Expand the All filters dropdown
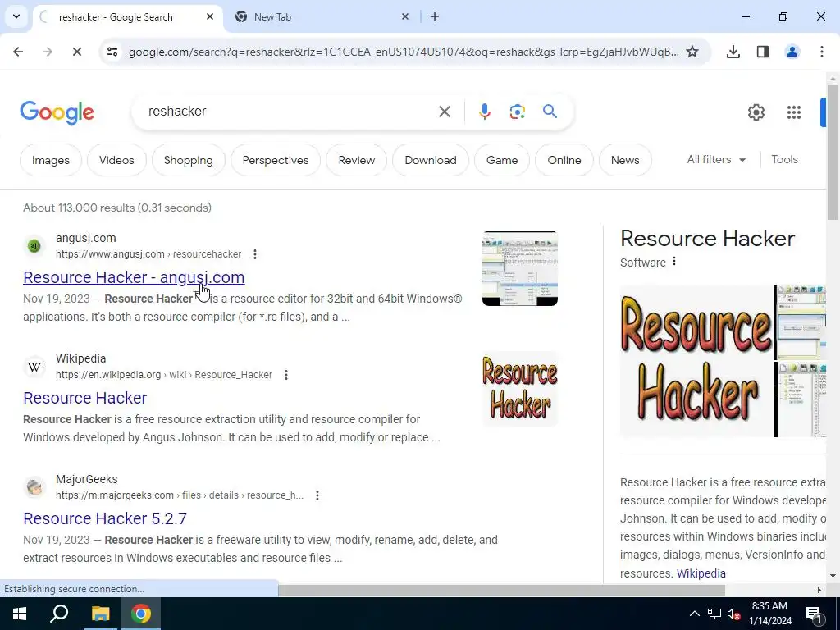Screen dimensions: 840x630 click(x=716, y=160)
